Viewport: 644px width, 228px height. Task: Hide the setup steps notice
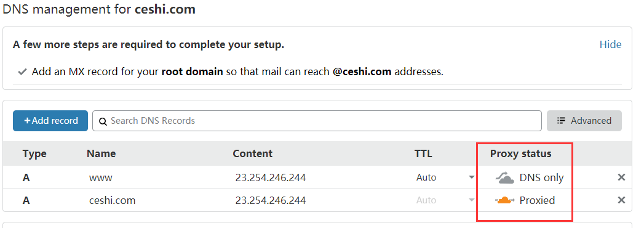pos(610,44)
